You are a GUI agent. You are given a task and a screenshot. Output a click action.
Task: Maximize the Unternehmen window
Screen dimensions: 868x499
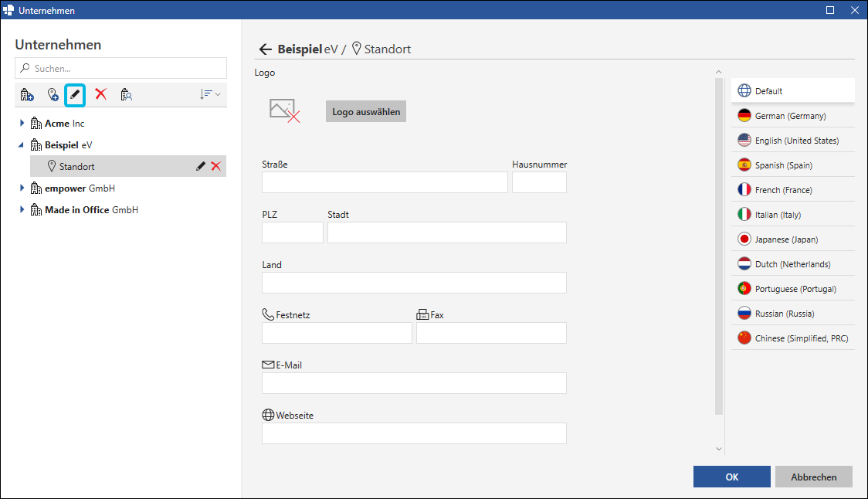830,10
